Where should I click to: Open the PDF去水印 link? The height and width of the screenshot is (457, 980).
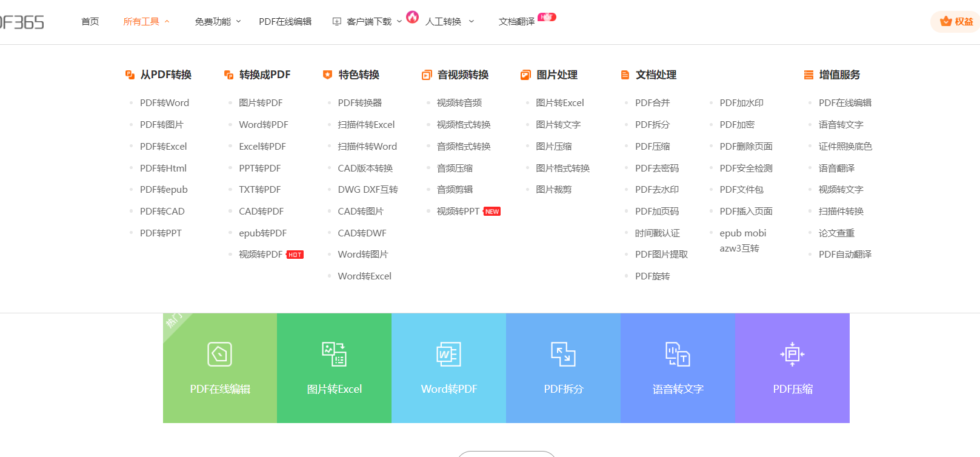pos(656,190)
